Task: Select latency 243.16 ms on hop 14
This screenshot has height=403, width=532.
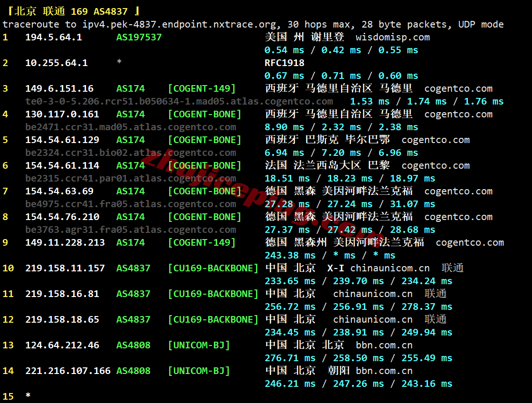Action: [x=427, y=384]
